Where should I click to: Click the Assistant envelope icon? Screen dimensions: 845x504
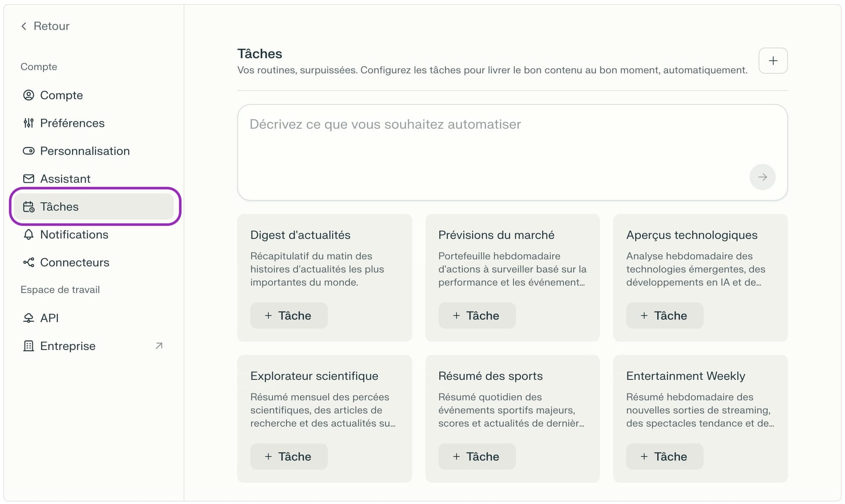pos(28,179)
